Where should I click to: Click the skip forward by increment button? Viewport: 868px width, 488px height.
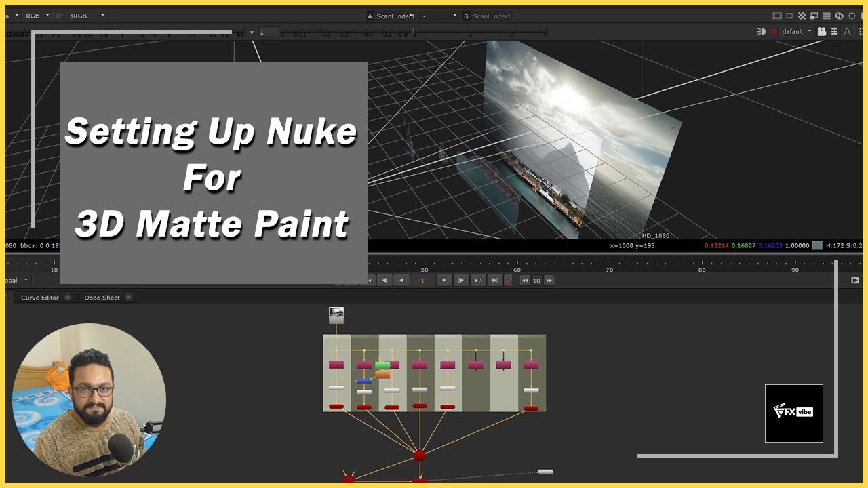[549, 281]
